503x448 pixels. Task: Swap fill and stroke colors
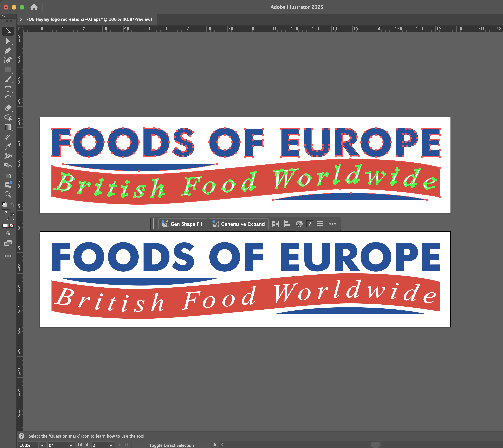pos(12,205)
